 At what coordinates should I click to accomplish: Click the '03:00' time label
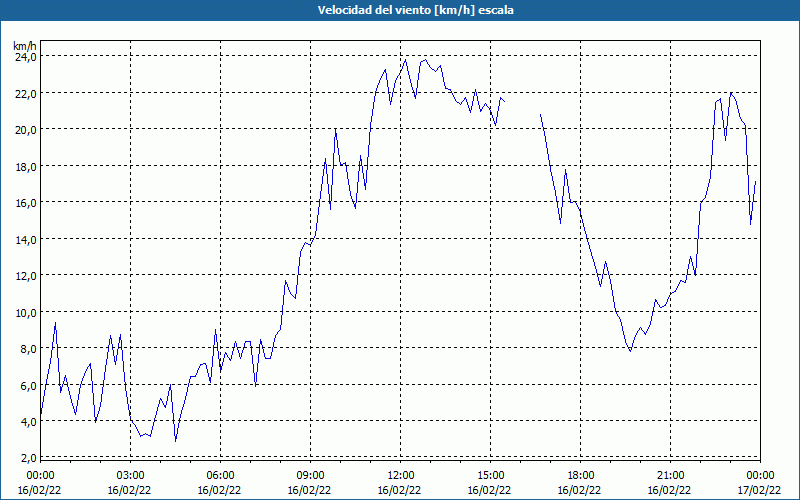pos(131,476)
